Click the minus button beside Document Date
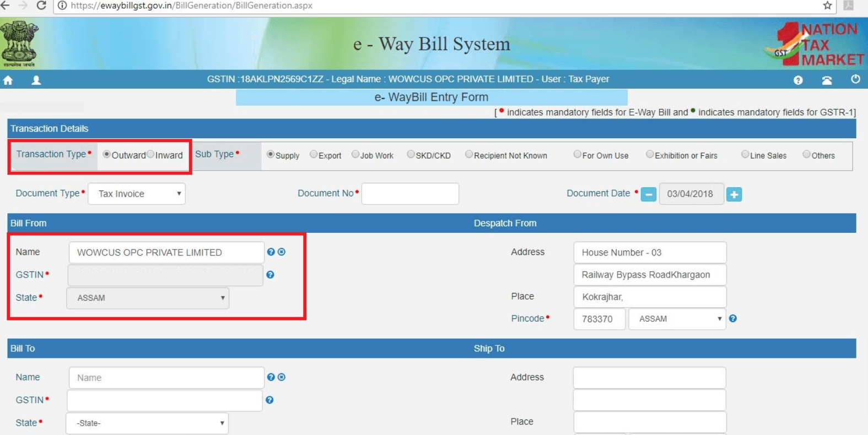This screenshot has height=435, width=868. point(649,194)
